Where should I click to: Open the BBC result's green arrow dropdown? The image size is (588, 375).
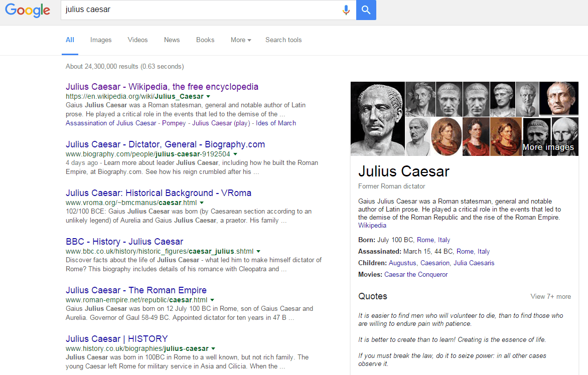click(258, 251)
